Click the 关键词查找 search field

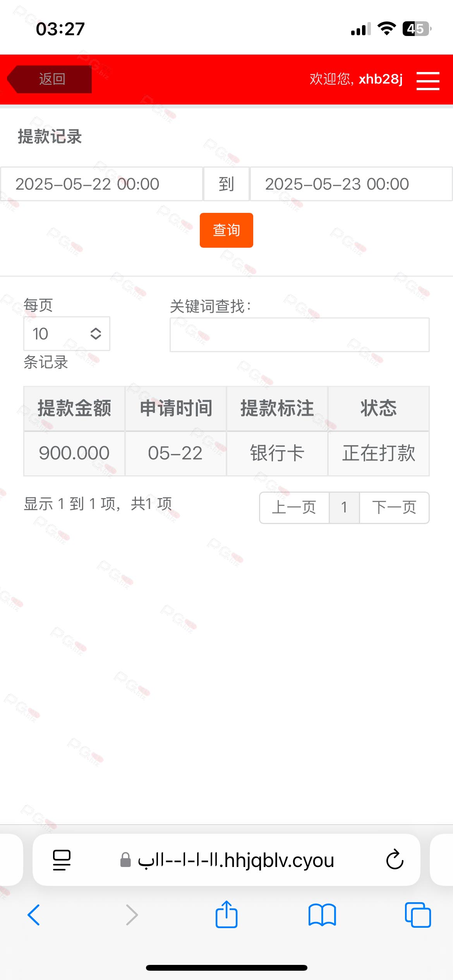(299, 335)
